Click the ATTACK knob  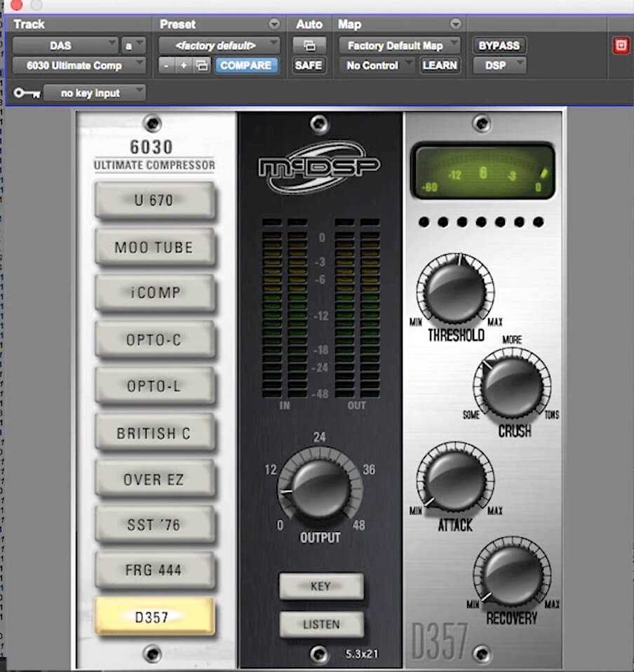click(456, 481)
